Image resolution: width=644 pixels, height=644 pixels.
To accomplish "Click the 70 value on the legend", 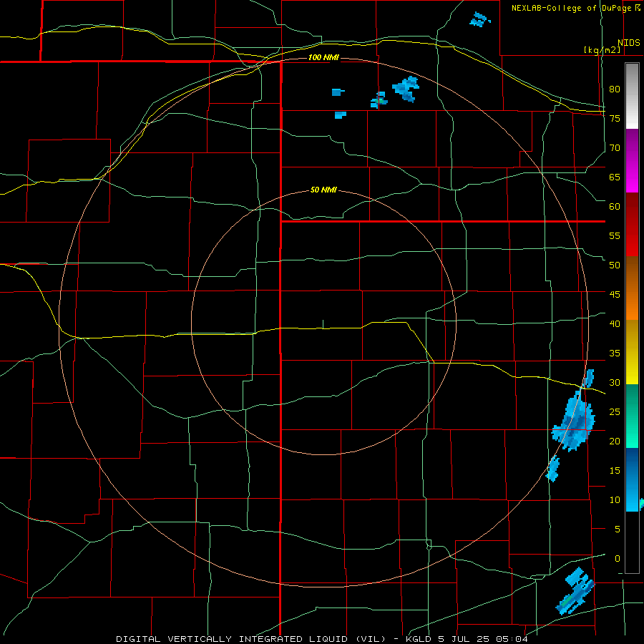I will coord(615,148).
